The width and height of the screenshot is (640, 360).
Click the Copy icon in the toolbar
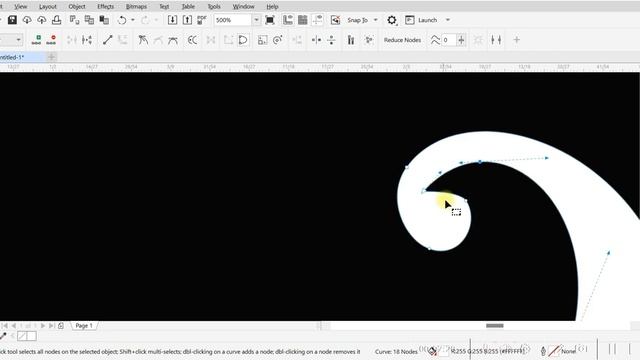coord(89,20)
